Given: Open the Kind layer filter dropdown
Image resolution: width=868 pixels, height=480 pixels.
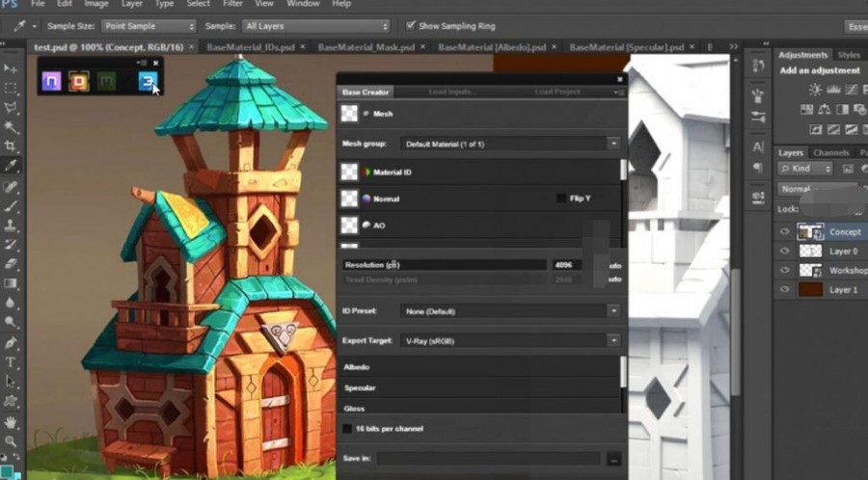Looking at the screenshot, I should tap(805, 169).
